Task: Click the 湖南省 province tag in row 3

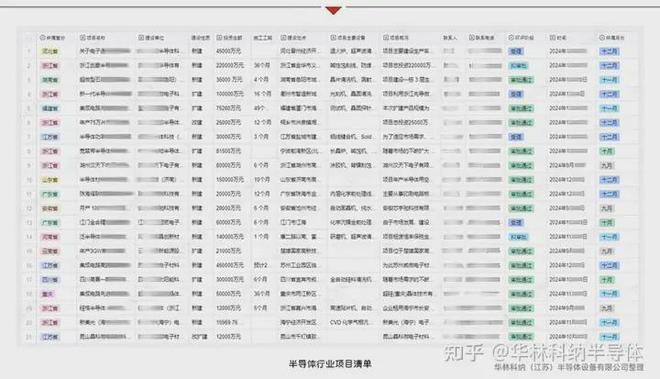Action: coord(50,80)
